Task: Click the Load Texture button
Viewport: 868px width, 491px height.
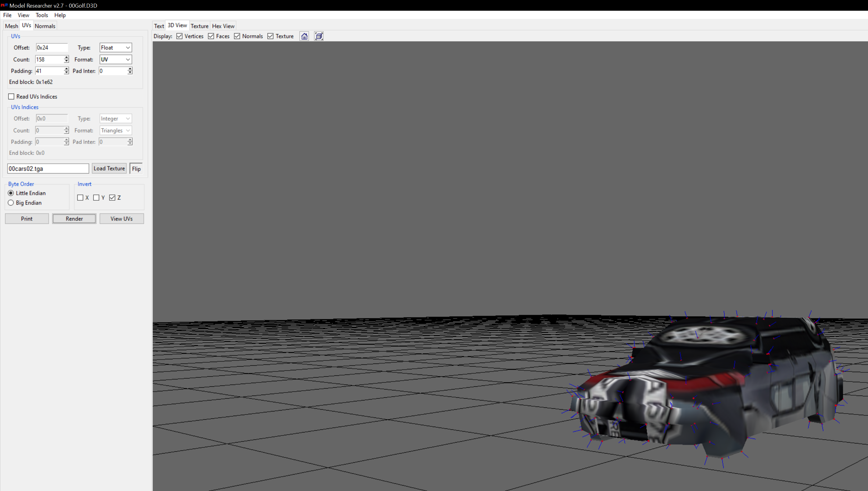Action: [109, 169]
